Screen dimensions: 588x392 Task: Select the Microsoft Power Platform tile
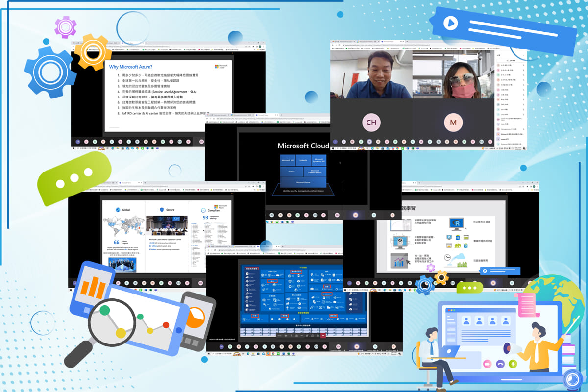(315, 172)
